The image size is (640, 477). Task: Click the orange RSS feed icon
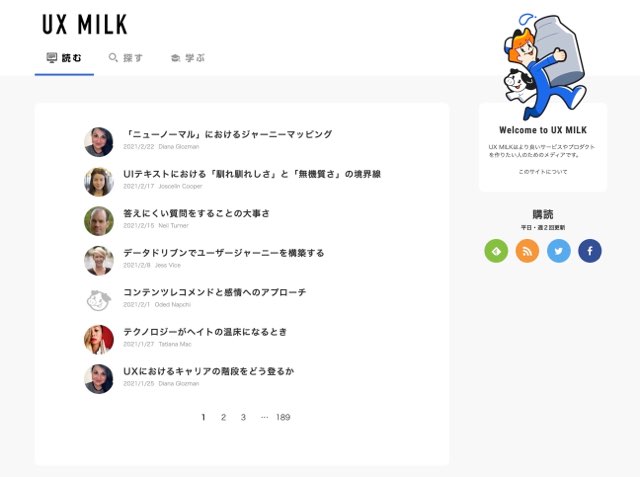pos(527,251)
